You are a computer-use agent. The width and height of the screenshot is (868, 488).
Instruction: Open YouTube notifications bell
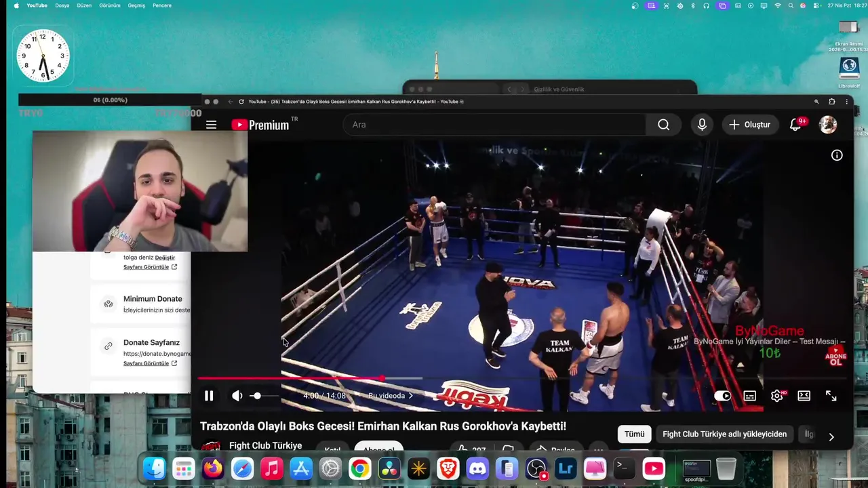[795, 125]
